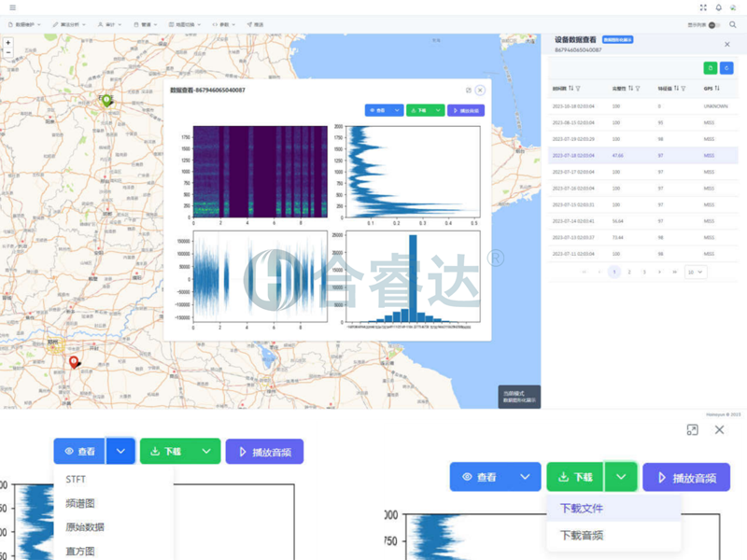Open the arrow dropdown beside bottom-left 查看 button
This screenshot has height=560, width=747.
(120, 451)
